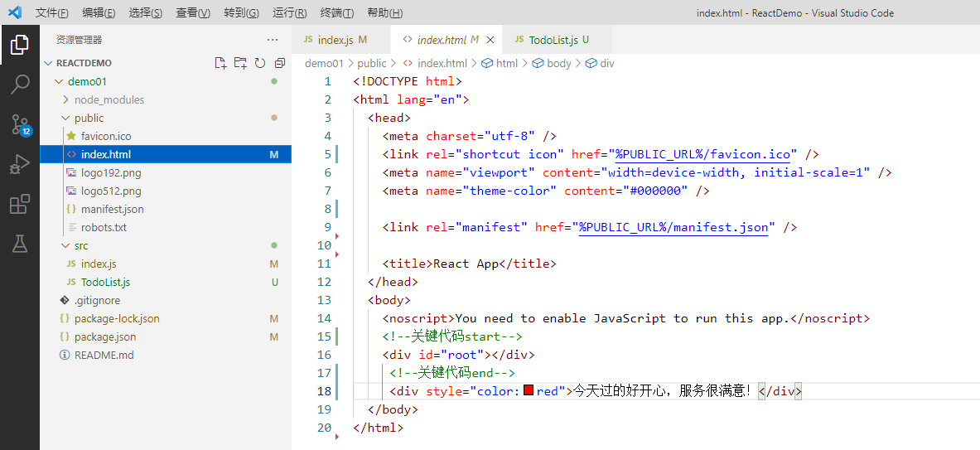Click the New Folder icon in explorer
980x450 pixels.
[x=240, y=63]
